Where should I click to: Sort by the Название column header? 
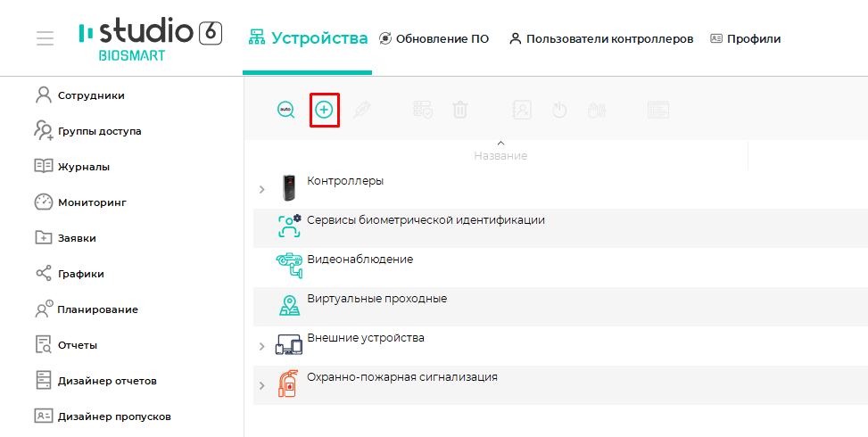500,156
